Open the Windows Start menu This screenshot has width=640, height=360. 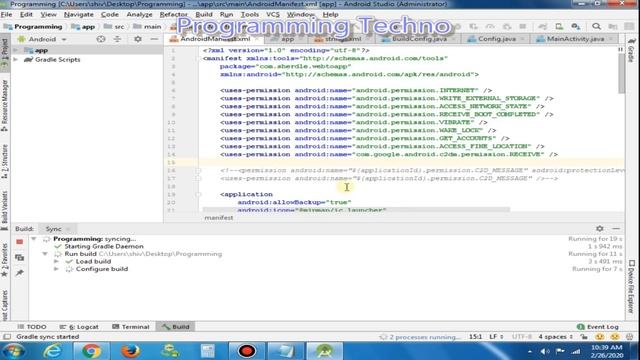(x=13, y=351)
